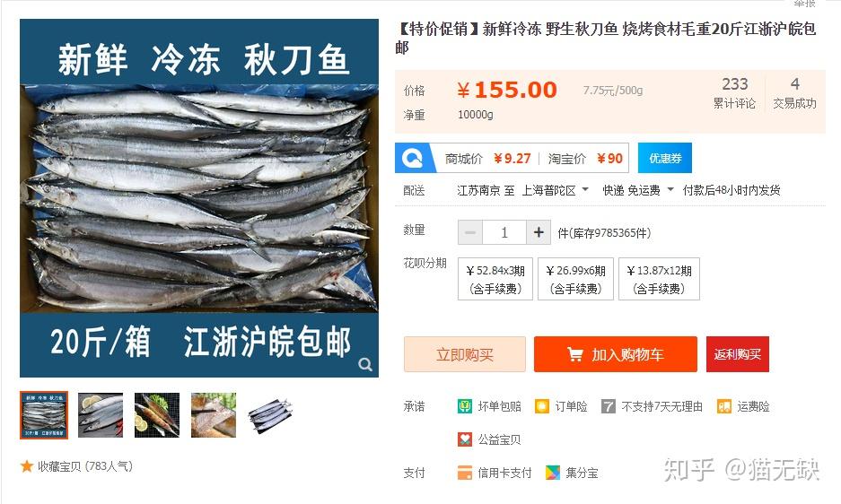Click the 信用卡支付 payment icon
This screenshot has height=504, width=841.
[465, 473]
